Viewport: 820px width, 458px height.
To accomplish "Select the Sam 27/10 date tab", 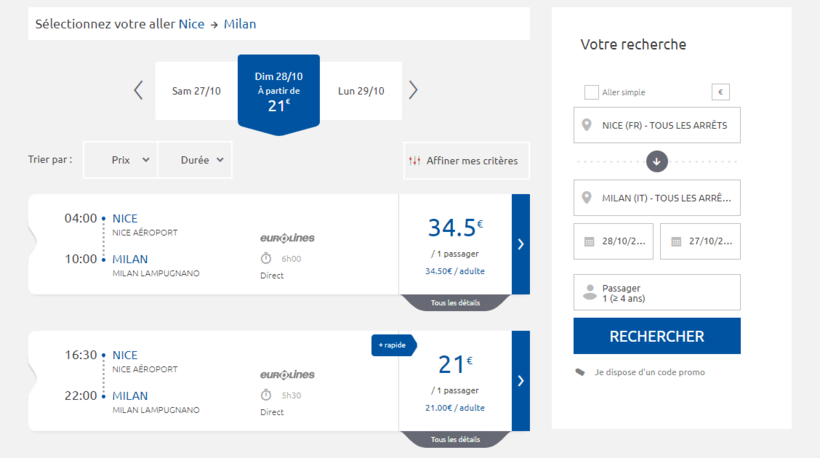I will pyautogui.click(x=196, y=91).
